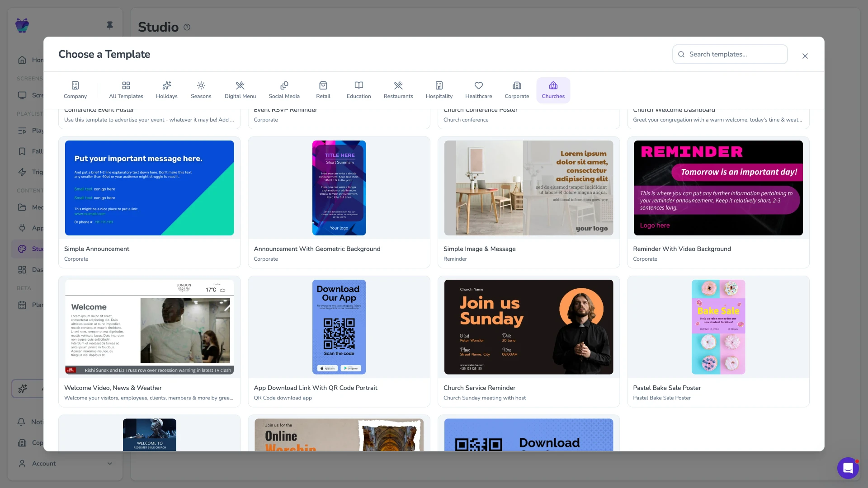868x488 pixels.
Task: Open Home in the sidebar
Action: tap(31, 60)
